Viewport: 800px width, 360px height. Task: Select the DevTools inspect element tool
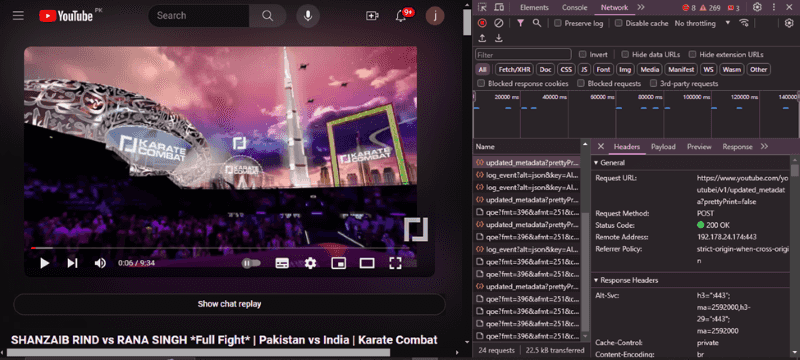click(x=482, y=7)
